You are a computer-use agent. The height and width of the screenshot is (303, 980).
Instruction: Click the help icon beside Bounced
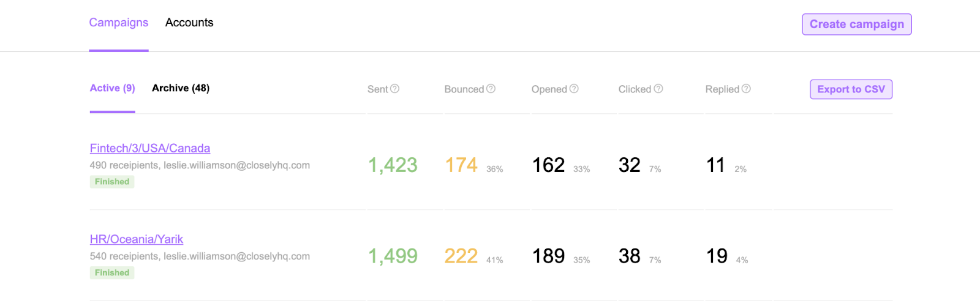click(x=491, y=89)
